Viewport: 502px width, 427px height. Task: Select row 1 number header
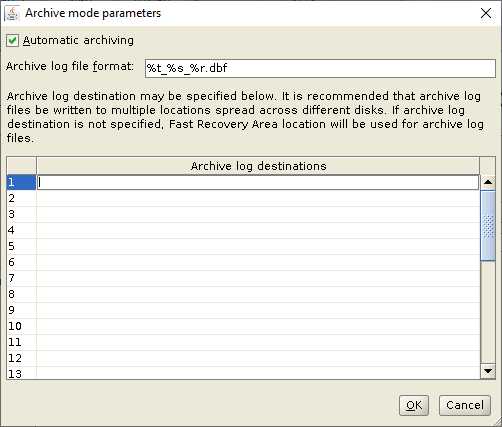coord(21,182)
